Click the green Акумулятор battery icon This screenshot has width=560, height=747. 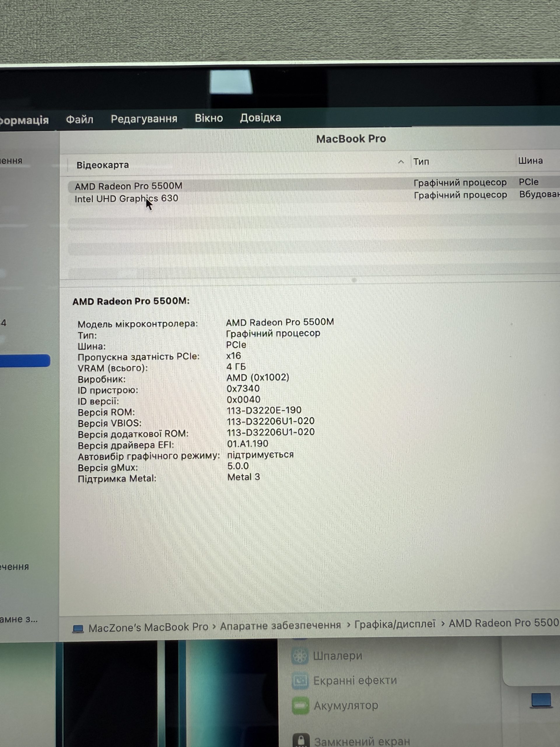(300, 706)
